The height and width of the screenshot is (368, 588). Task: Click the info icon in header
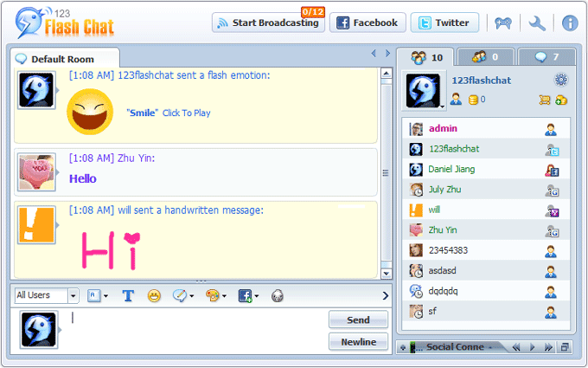[570, 23]
